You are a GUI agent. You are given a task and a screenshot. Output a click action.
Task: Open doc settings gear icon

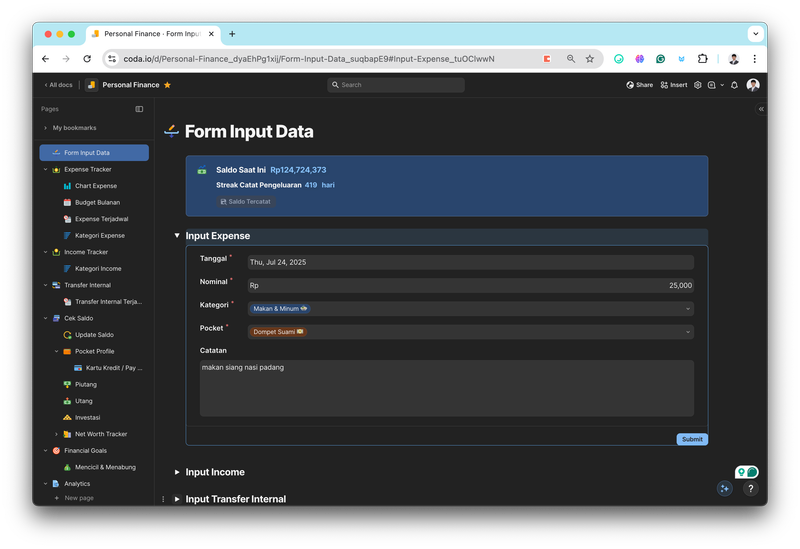[698, 85]
